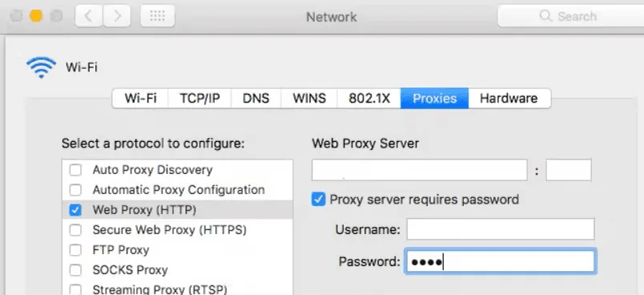Select the Proxies tab
Screen dimensions: 644x295
click(434, 98)
